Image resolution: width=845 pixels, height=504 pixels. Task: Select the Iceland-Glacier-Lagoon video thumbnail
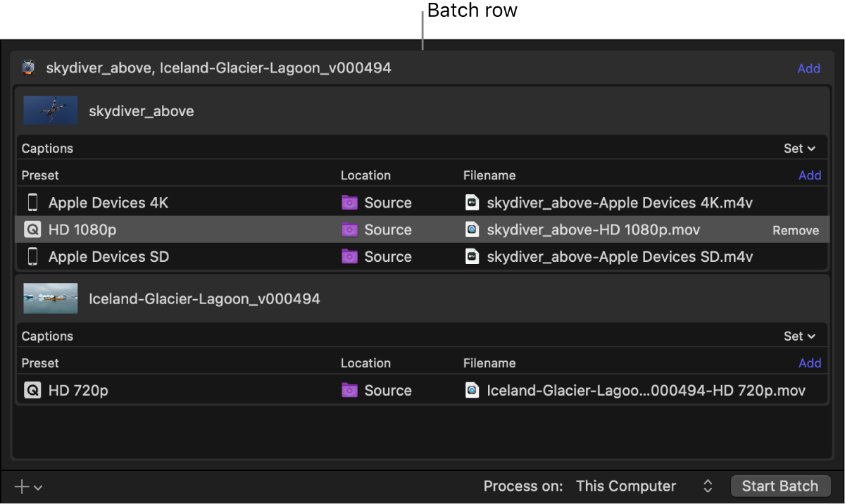click(51, 298)
